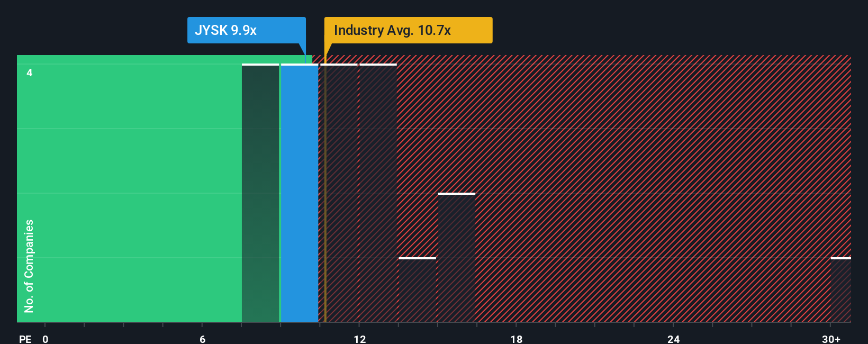Click the axis label 12

(x=360, y=339)
